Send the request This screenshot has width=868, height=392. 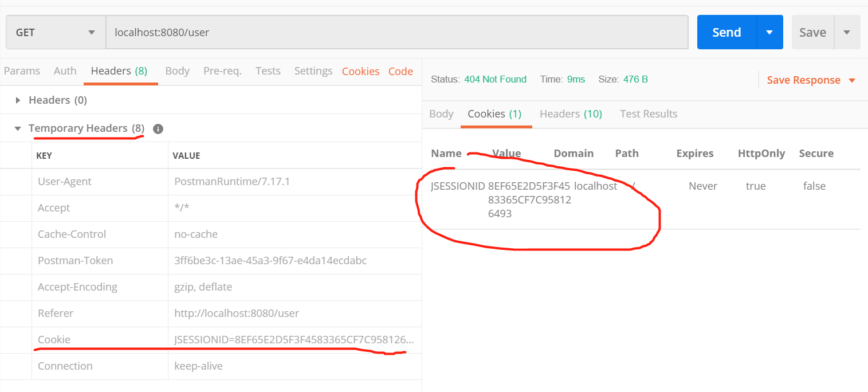(726, 33)
